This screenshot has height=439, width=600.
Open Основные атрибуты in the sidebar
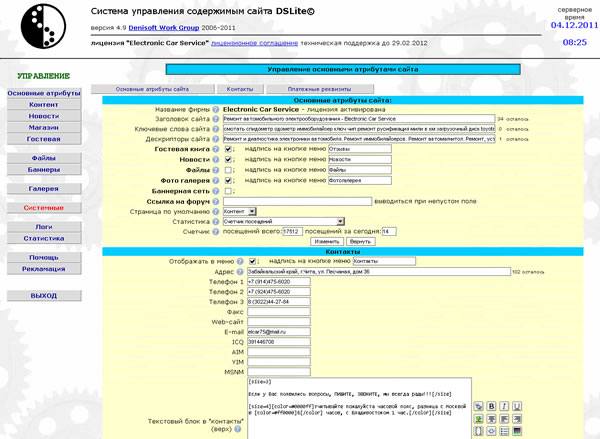44,93
